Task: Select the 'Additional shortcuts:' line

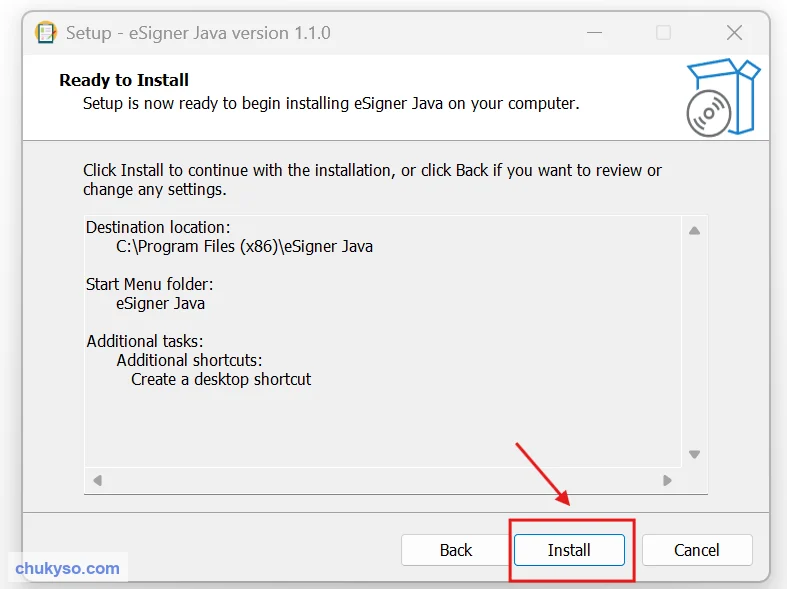Action: click(189, 360)
